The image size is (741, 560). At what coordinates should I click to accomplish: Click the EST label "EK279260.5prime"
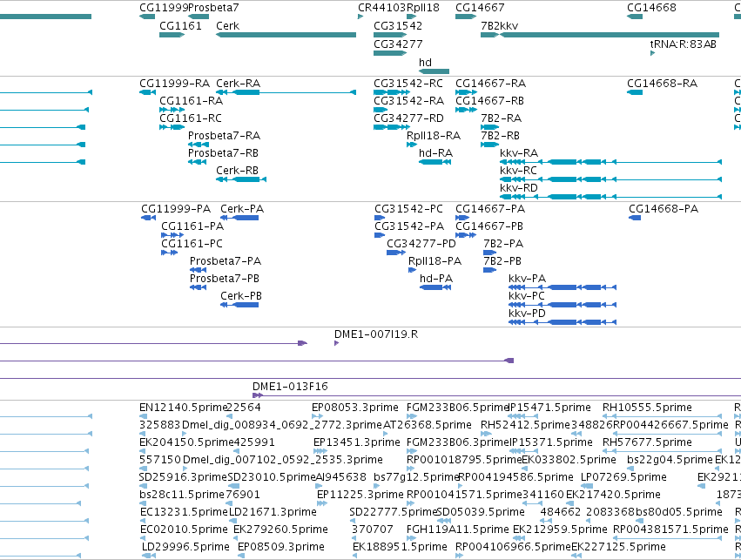click(280, 530)
